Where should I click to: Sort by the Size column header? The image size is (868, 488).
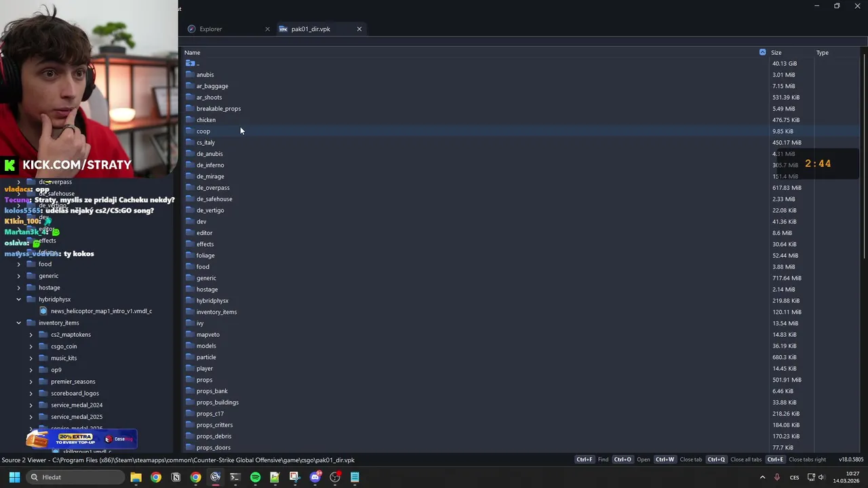pyautogui.click(x=776, y=52)
